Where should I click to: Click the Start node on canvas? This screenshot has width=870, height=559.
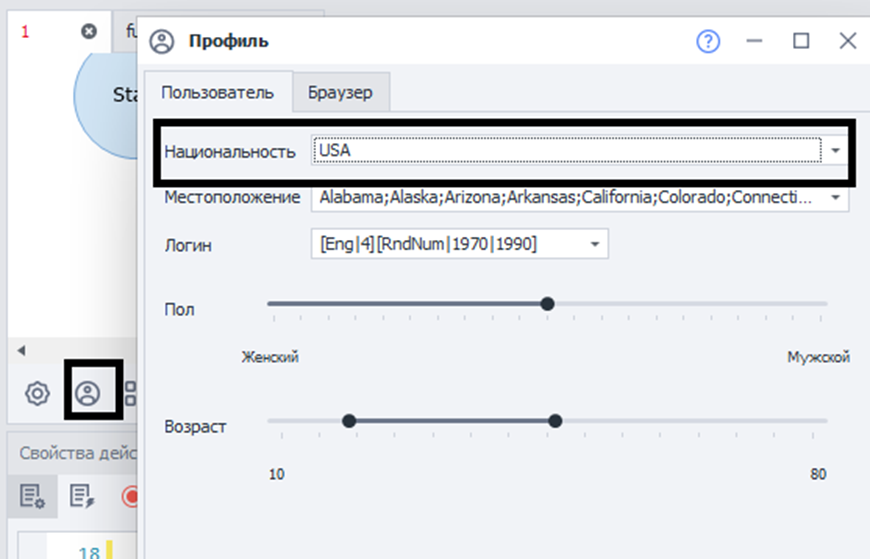point(110,95)
